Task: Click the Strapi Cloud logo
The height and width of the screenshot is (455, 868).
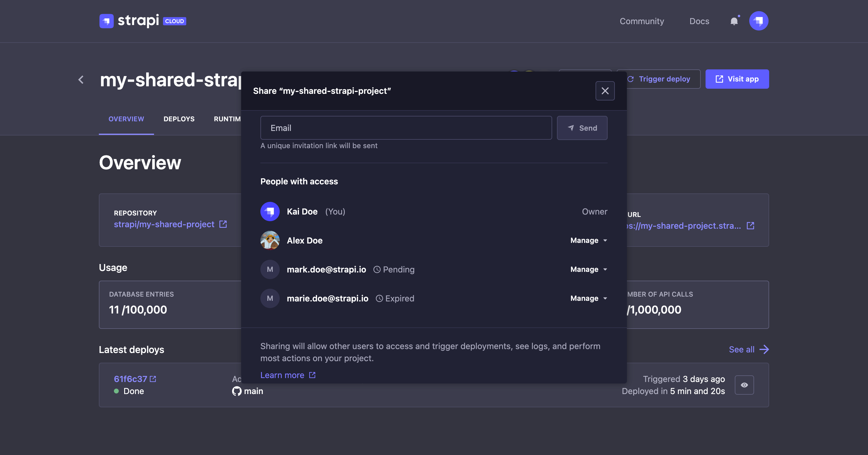Action: (142, 21)
